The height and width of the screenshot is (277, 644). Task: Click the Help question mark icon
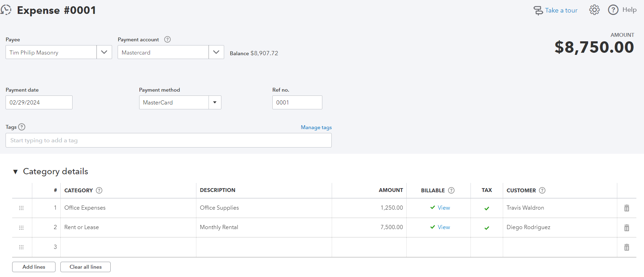coord(613,10)
